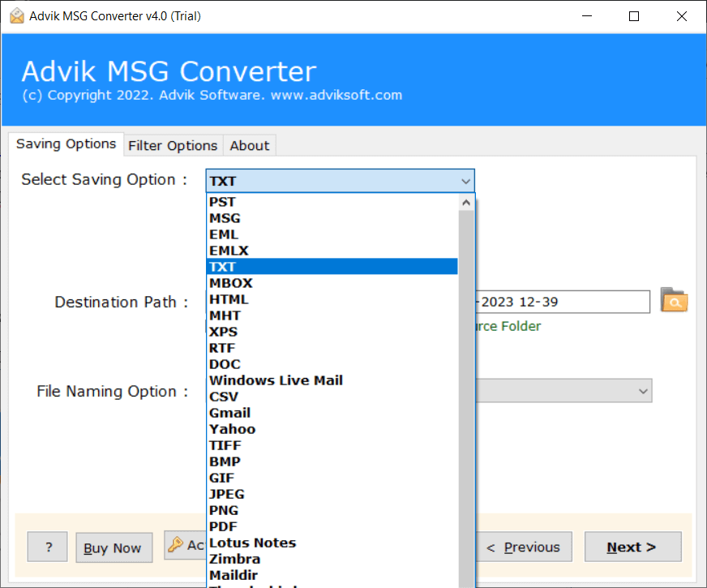
Task: Select EML in the dropdown list
Action: click(332, 234)
